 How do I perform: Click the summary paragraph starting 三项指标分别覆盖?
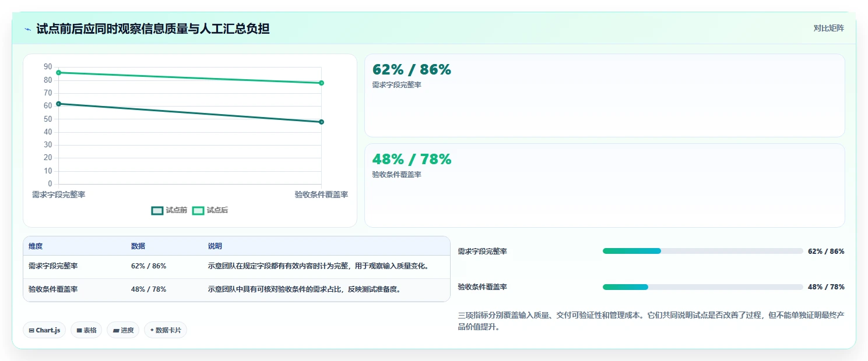(x=652, y=321)
